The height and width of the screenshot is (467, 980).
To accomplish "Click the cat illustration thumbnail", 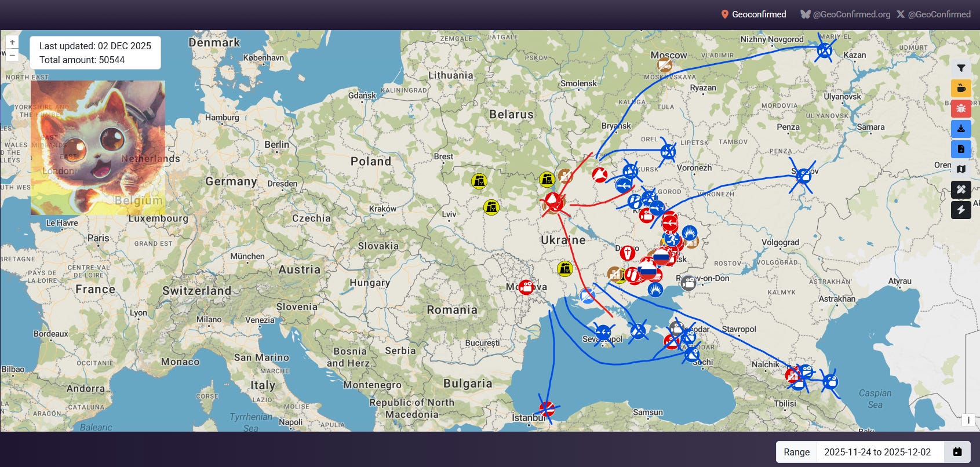I will click(98, 148).
